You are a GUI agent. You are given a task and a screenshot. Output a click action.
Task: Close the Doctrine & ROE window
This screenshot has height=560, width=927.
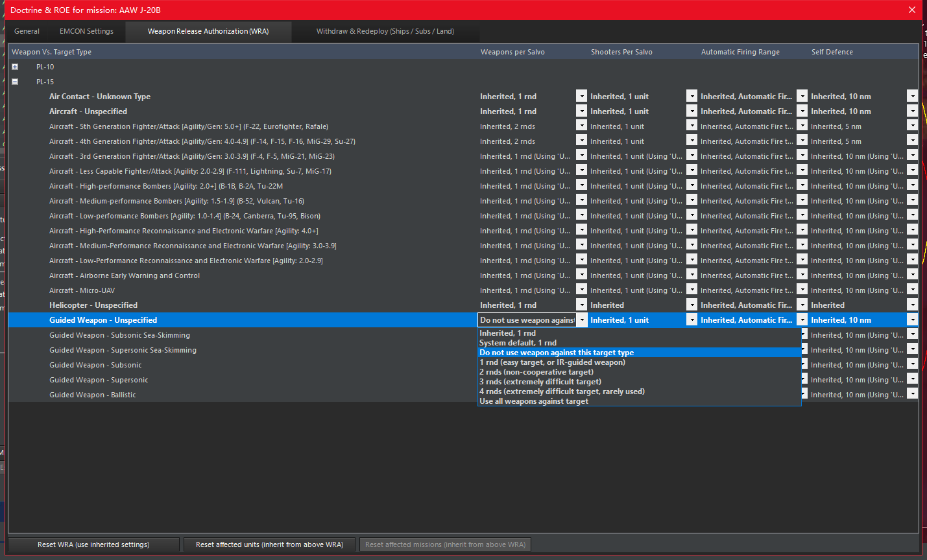(x=911, y=10)
